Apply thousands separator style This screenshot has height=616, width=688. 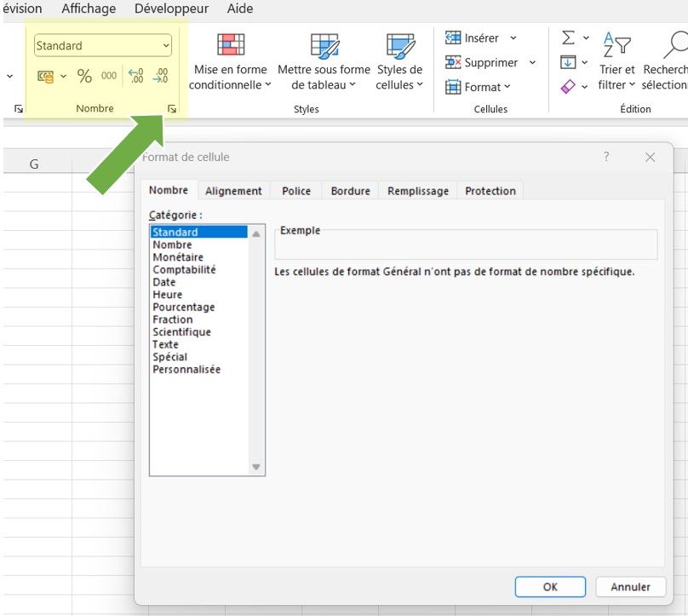click(109, 76)
